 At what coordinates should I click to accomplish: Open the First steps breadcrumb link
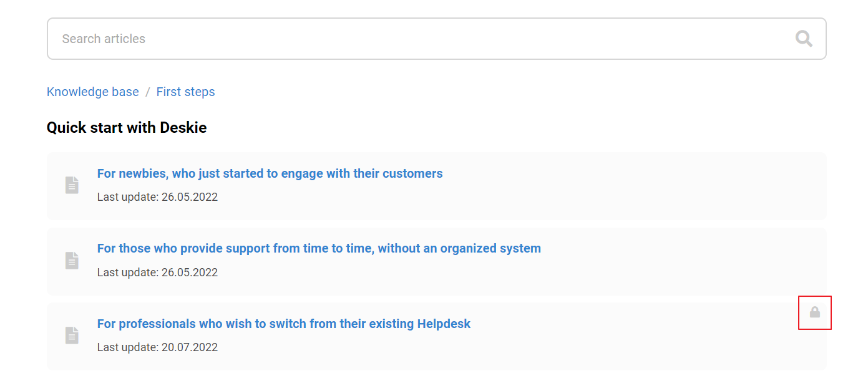click(185, 92)
